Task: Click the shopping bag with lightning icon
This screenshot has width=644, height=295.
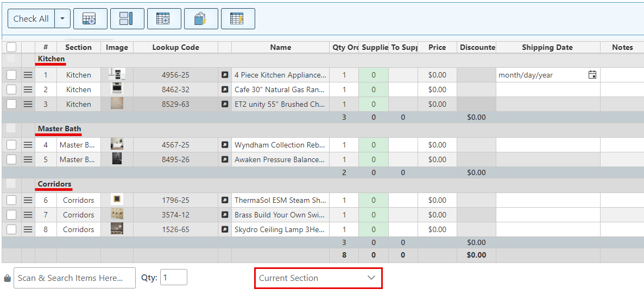Action: pyautogui.click(x=200, y=19)
